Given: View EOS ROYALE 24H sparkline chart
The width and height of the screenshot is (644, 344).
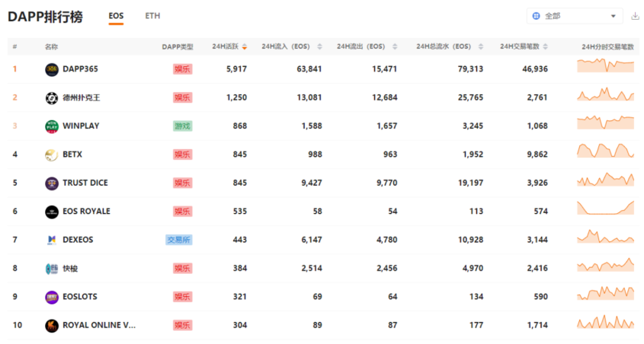Looking at the screenshot, I should 605,208.
